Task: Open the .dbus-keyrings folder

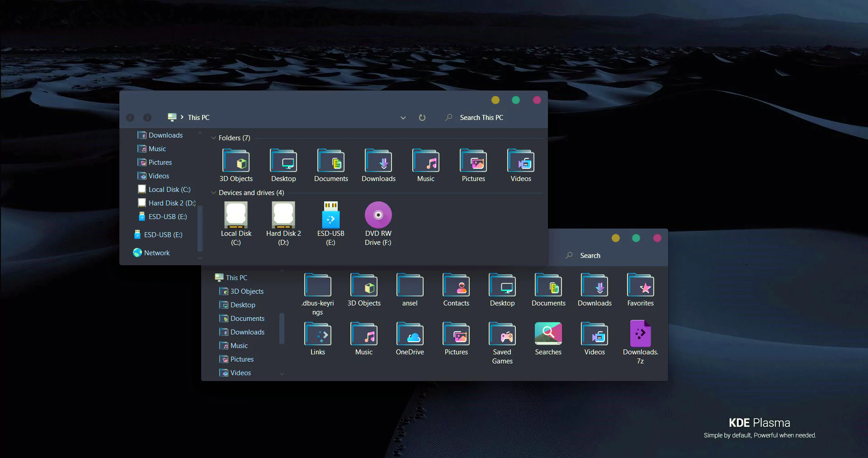Action: pyautogui.click(x=317, y=286)
